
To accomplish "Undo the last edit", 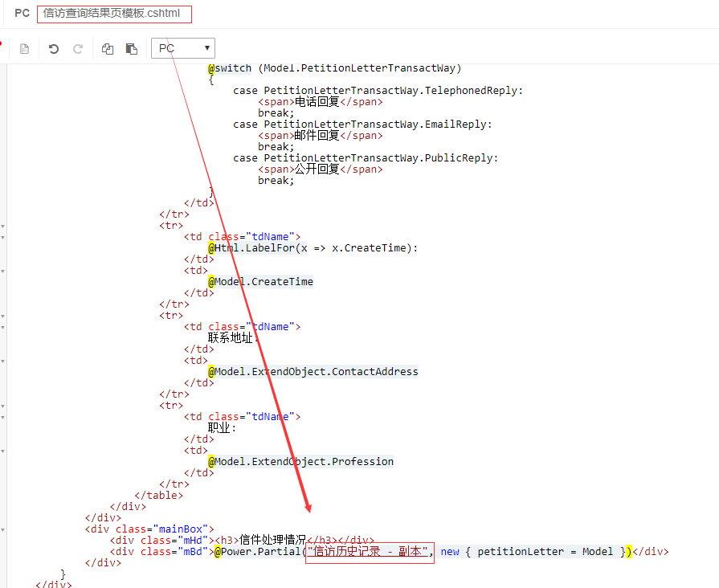I will click(54, 49).
